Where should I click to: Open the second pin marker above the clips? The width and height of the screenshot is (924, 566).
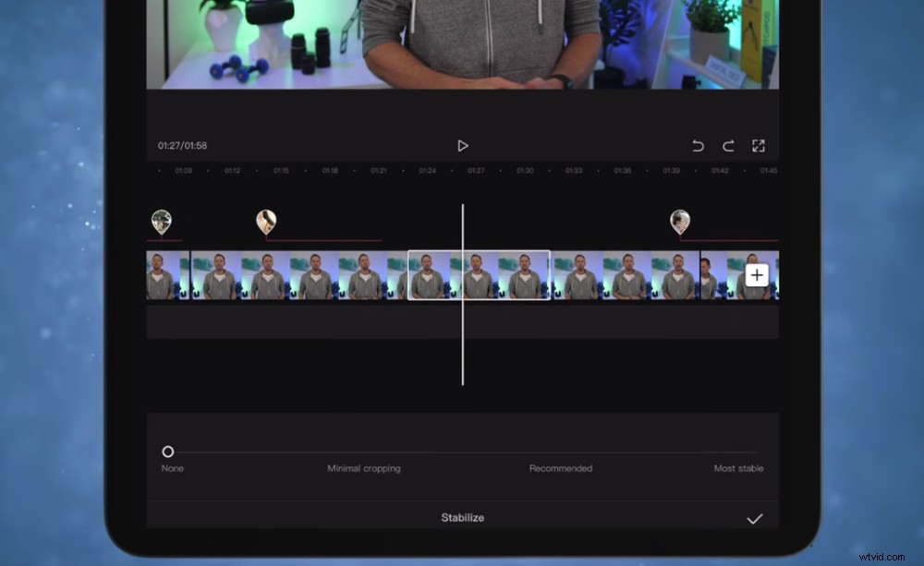tap(267, 220)
